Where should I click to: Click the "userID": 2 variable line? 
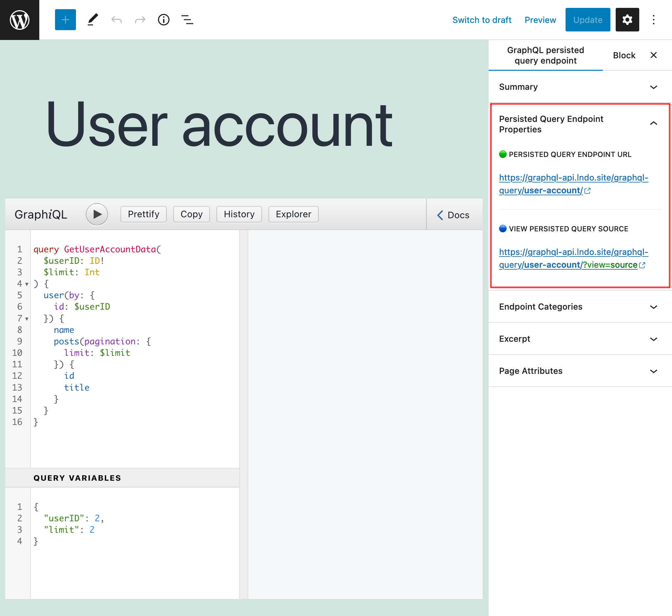[74, 518]
